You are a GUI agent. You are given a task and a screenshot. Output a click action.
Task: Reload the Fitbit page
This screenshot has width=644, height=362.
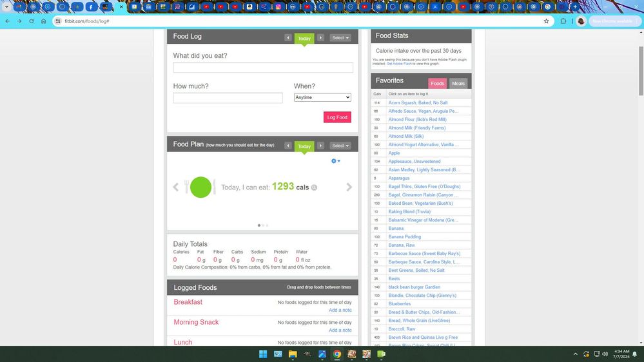tap(31, 21)
